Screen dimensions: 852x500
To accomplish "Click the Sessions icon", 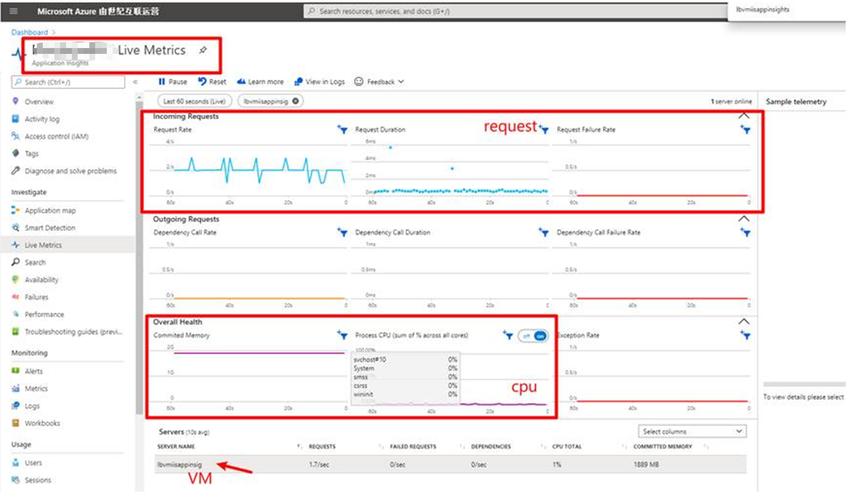I will coord(15,480).
